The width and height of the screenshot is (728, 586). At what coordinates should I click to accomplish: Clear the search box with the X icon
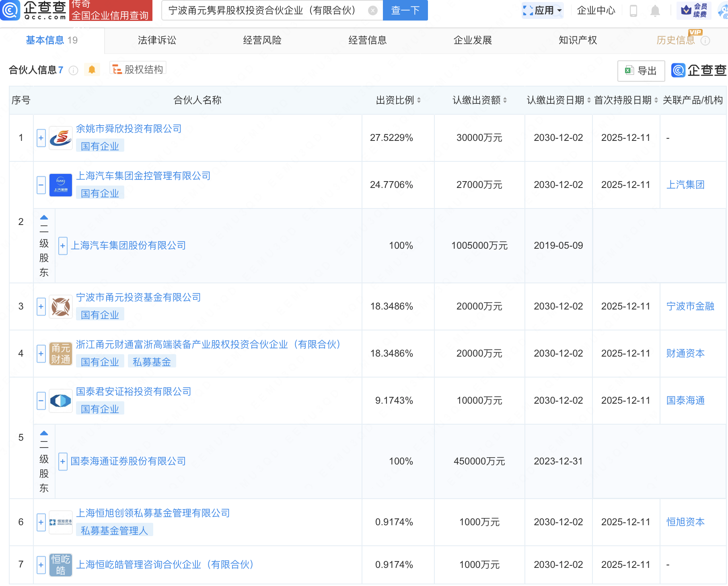click(x=373, y=10)
